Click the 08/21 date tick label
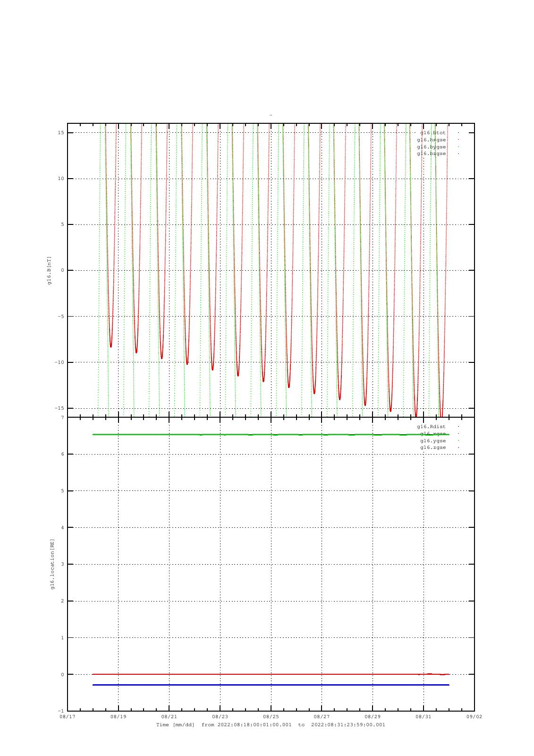The height and width of the screenshot is (756, 534). 169,717
